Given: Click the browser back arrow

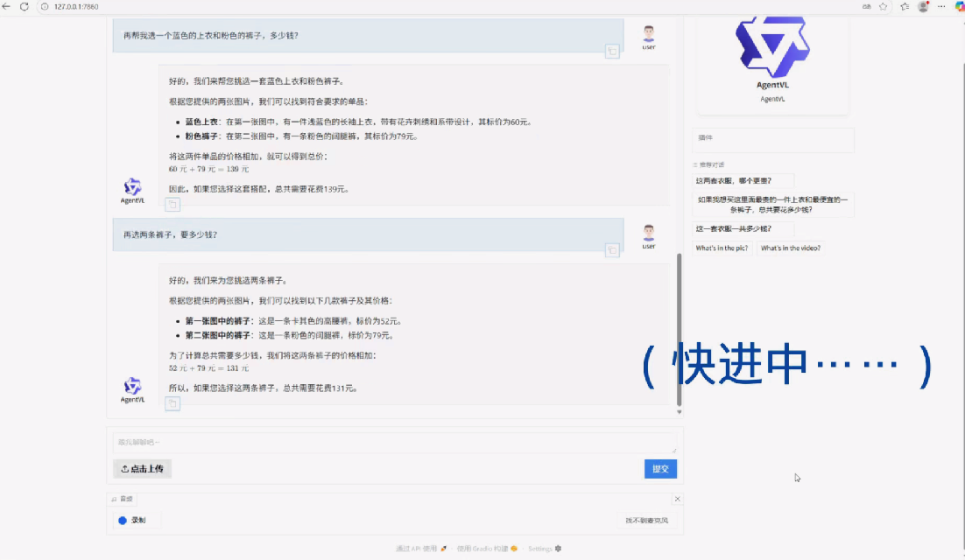Looking at the screenshot, I should (8, 6).
